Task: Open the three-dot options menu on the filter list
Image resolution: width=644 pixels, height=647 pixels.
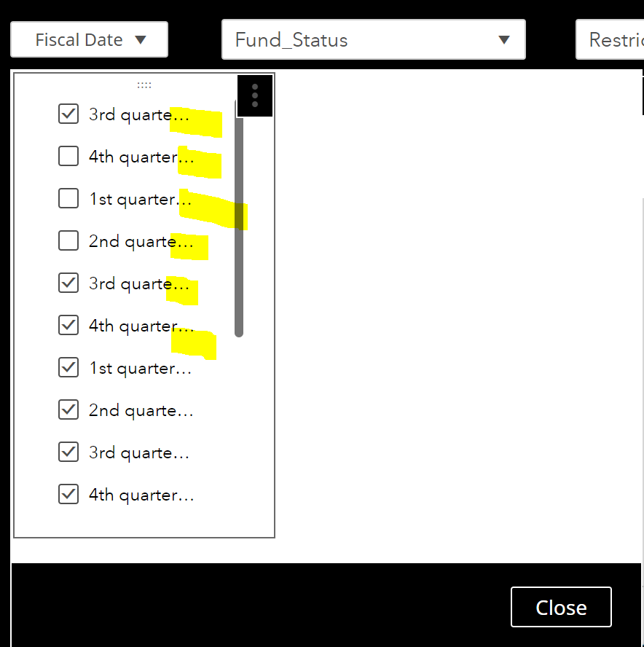Action: (254, 95)
